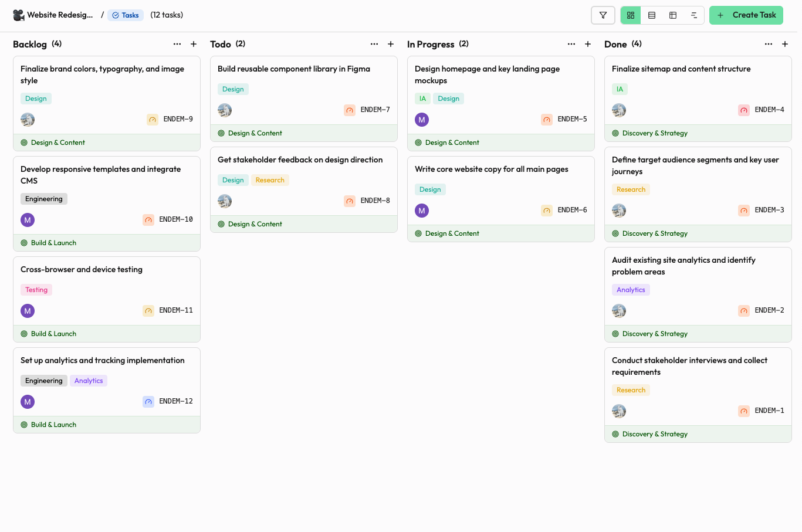Click blue priority icon on ENDEM-12 card
Viewport: 802px width, 532px height.
click(148, 402)
